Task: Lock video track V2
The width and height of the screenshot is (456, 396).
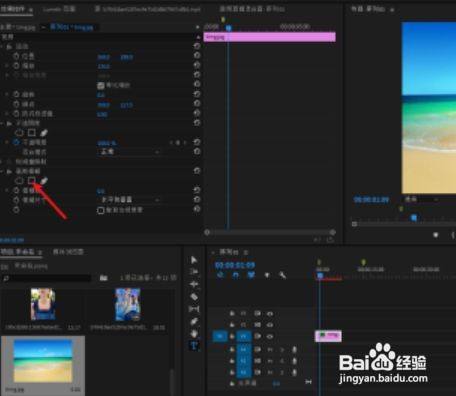Action: coord(232,325)
